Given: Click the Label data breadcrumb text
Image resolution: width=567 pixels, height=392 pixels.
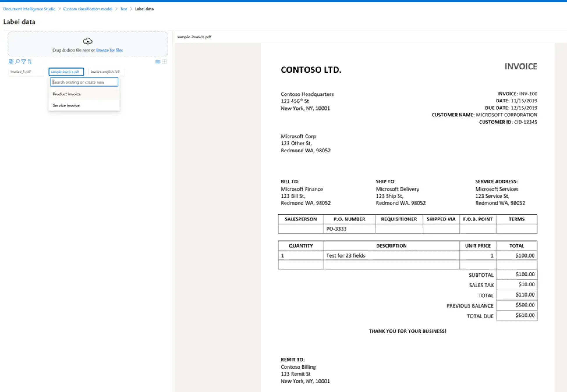Looking at the screenshot, I should coord(144,9).
